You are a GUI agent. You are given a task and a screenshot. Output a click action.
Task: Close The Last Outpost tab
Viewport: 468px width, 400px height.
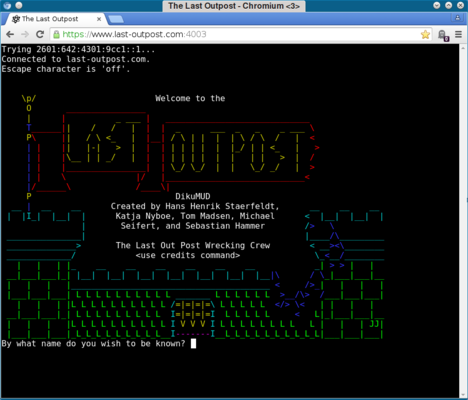tap(99, 19)
